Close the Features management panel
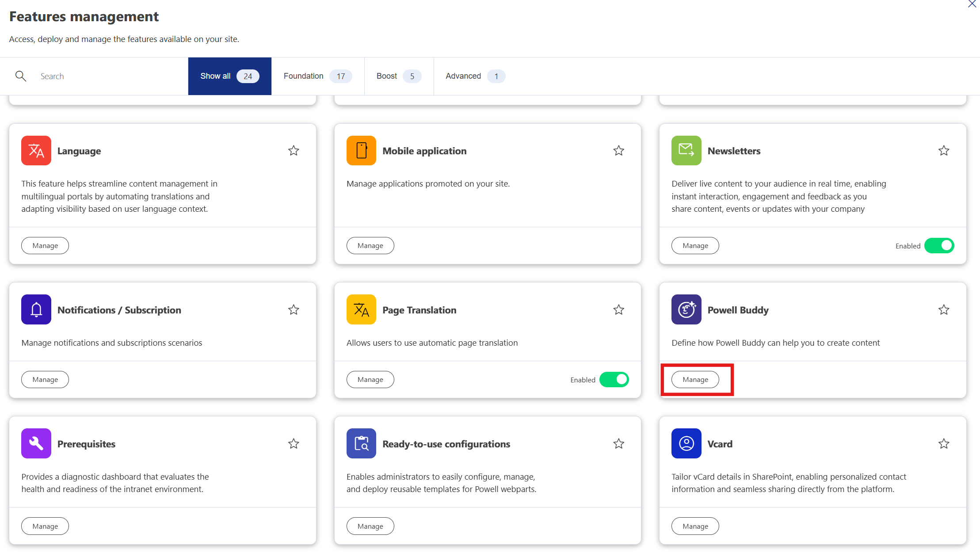Image resolution: width=980 pixels, height=557 pixels. 972,4
